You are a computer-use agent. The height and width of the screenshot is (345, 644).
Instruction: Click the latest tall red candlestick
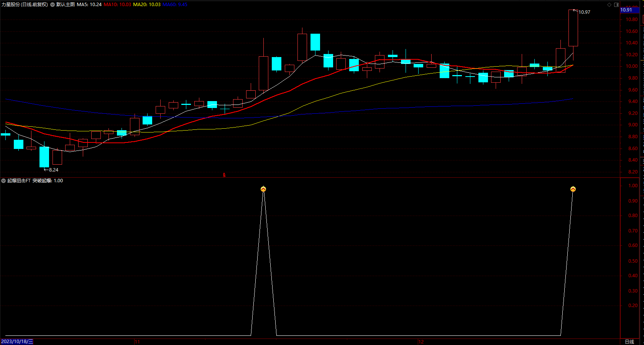coord(573,28)
